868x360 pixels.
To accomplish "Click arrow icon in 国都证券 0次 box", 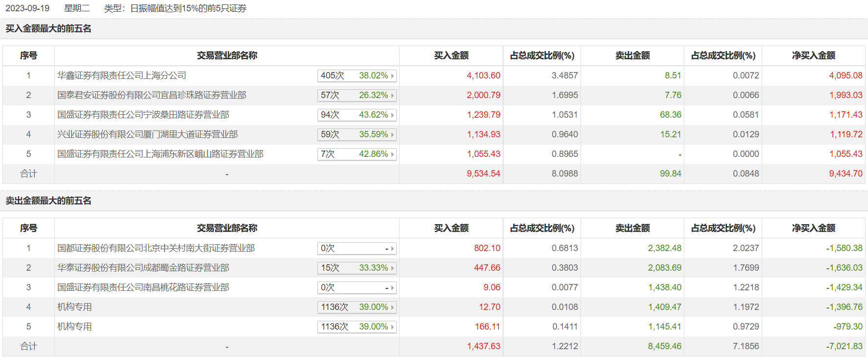I will coord(392,249).
